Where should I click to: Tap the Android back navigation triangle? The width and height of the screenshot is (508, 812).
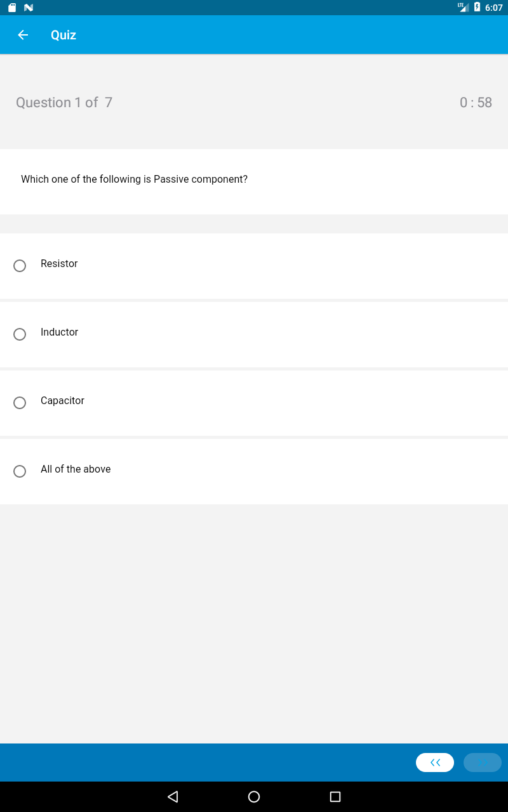coord(173,797)
